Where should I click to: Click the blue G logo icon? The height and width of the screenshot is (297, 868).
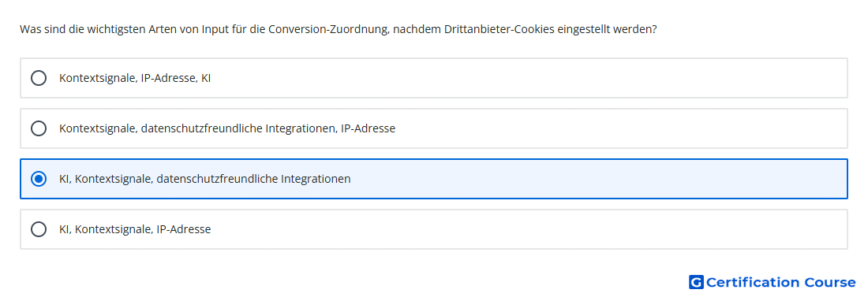click(x=696, y=282)
